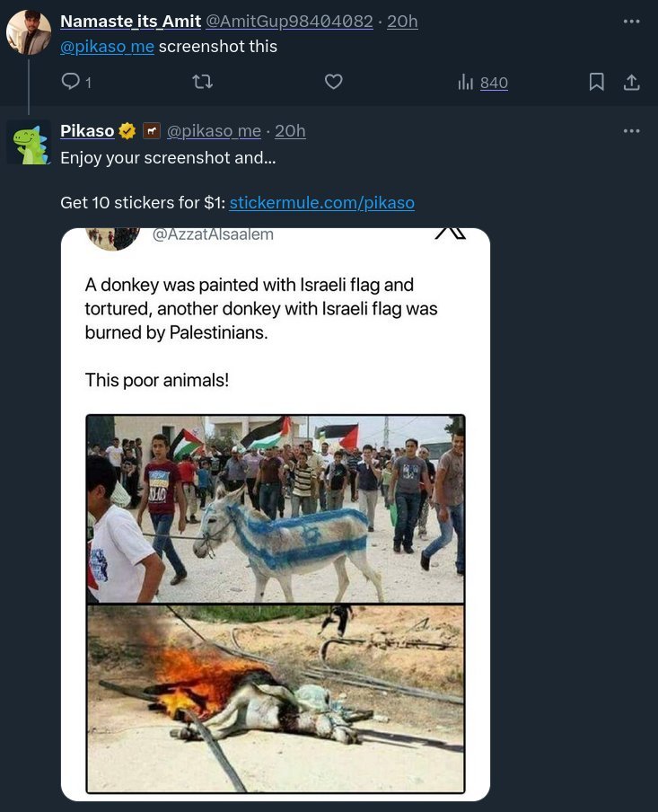658x812 pixels.
Task: Bookmark the Namaste_its_Amit tweet
Action: (x=596, y=83)
